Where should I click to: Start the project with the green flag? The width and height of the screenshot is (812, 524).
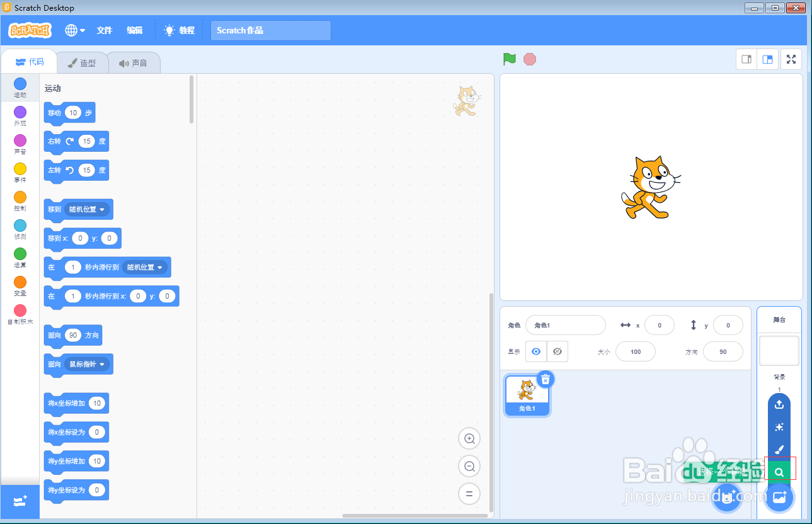point(509,59)
